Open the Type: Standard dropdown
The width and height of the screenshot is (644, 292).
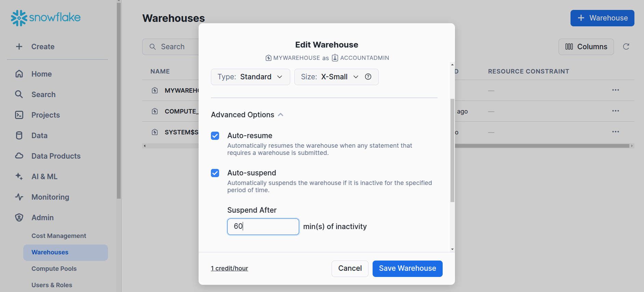[251, 77]
